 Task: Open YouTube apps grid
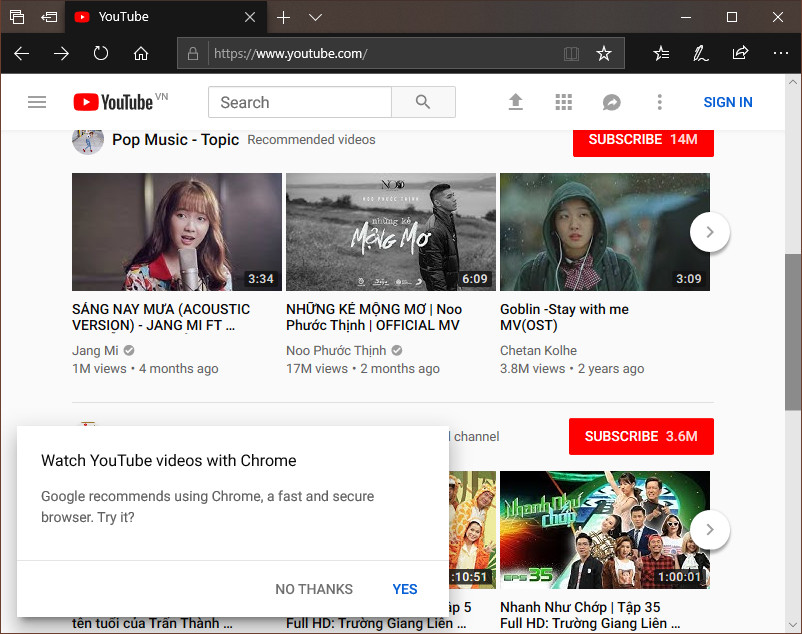[564, 102]
